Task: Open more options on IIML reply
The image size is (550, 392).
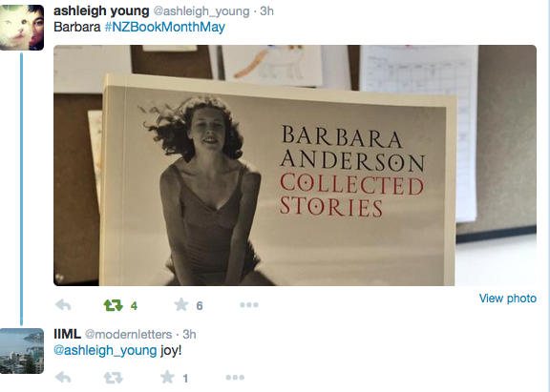Action: [x=235, y=378]
